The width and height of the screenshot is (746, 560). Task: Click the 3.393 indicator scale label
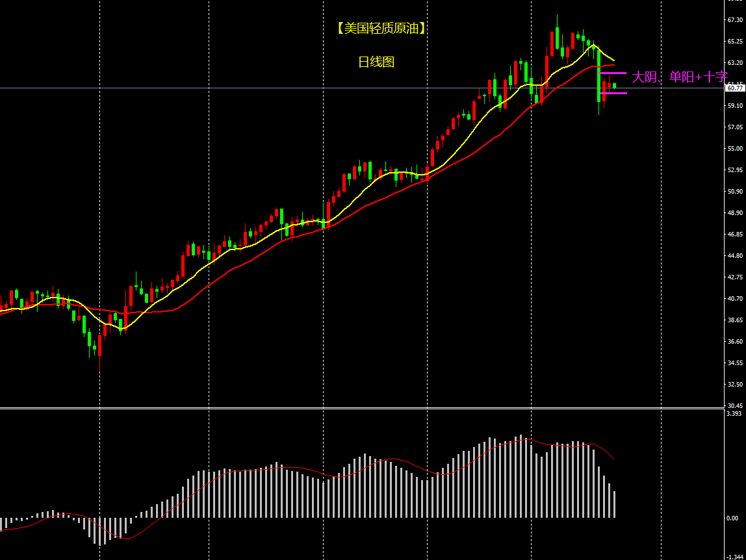click(734, 413)
